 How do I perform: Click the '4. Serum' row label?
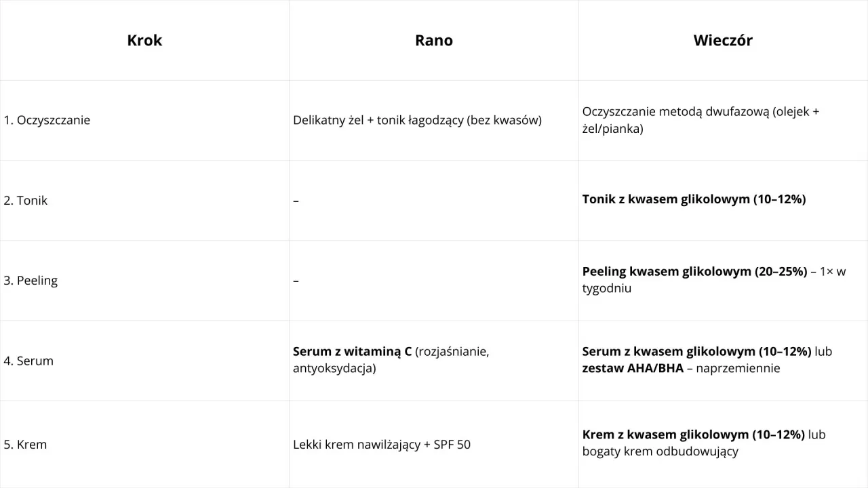28,361
